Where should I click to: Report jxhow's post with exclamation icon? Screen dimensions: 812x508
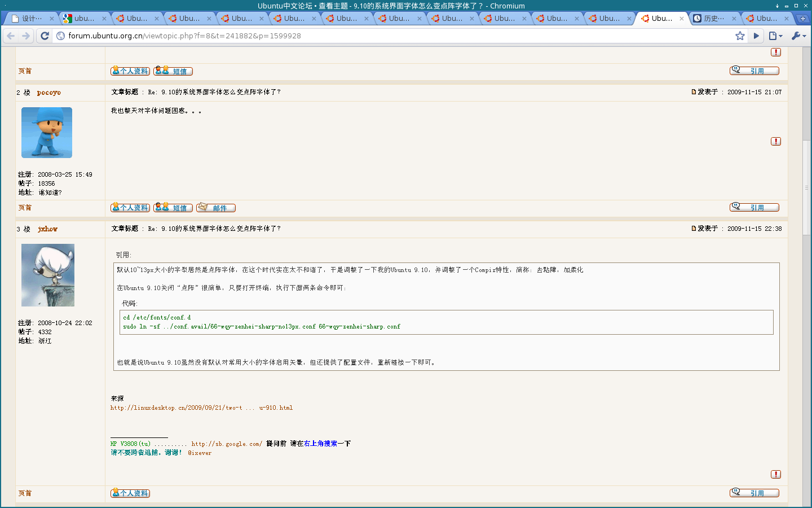pyautogui.click(x=776, y=474)
